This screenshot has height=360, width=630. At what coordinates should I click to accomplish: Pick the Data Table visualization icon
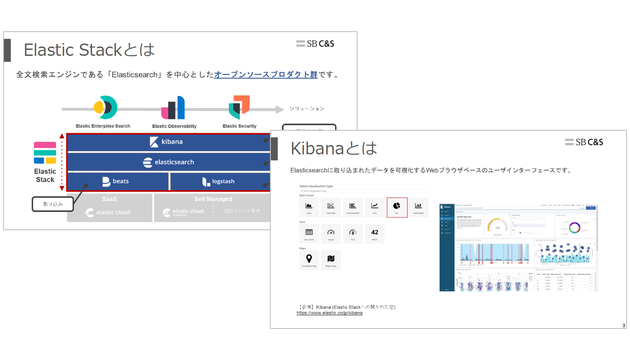[309, 234]
